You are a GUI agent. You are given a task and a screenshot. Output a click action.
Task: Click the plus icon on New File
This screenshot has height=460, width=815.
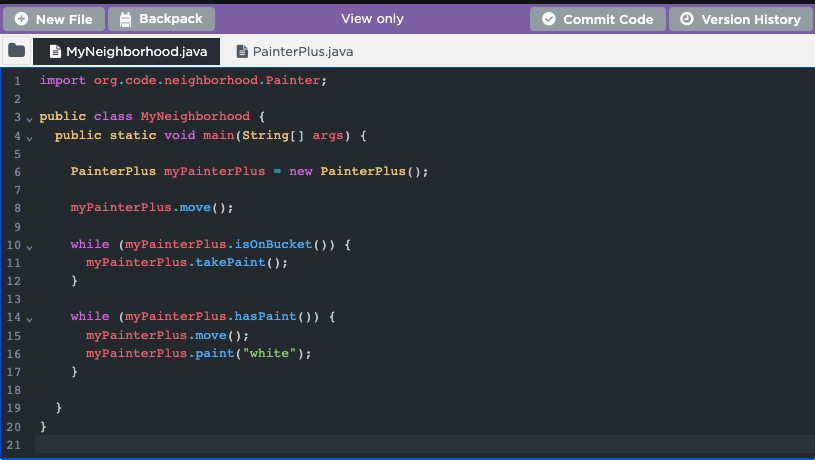click(x=21, y=19)
